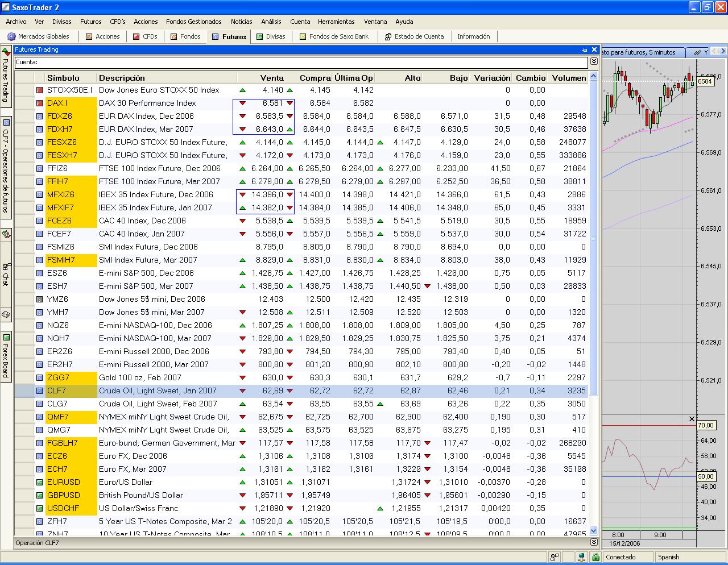
Task: Click the chart tab right scroll arrow
Action: (x=723, y=51)
